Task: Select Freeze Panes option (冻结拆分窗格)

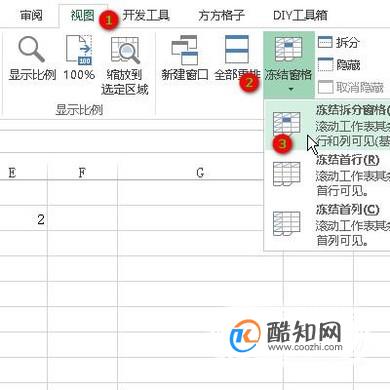Action: pos(327,126)
